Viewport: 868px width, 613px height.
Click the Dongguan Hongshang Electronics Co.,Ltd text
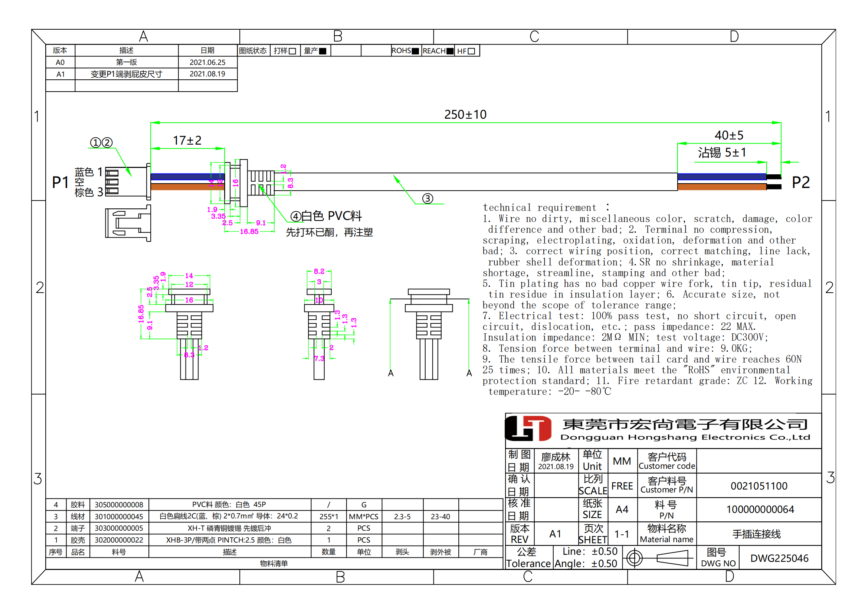point(685,437)
